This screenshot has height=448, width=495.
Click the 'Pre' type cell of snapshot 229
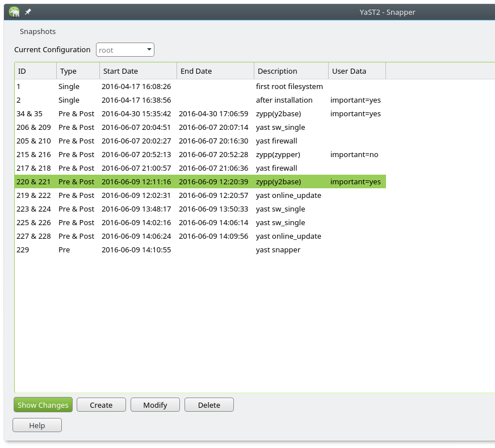pos(64,250)
